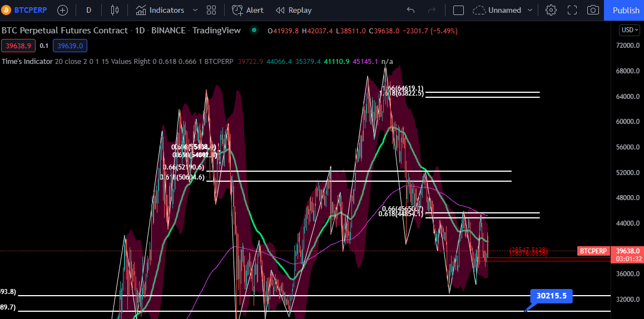Click the blue buy price 39639.0
This screenshot has height=319, width=644.
(x=70, y=46)
